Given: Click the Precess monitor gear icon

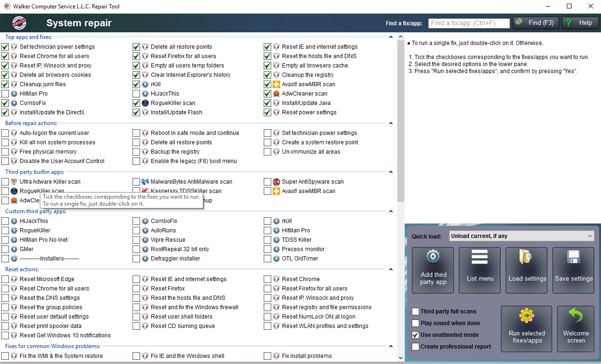Looking at the screenshot, I should click(276, 249).
